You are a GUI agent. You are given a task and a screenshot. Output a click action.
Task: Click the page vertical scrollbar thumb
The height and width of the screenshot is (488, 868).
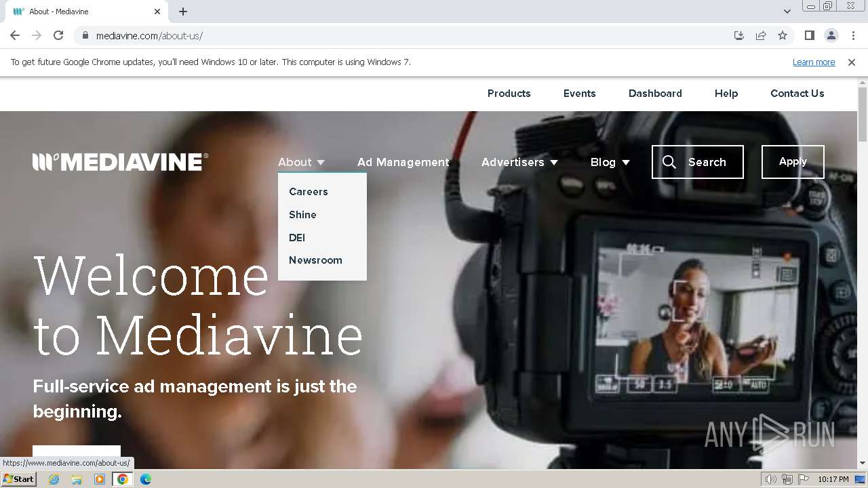pyautogui.click(x=863, y=114)
